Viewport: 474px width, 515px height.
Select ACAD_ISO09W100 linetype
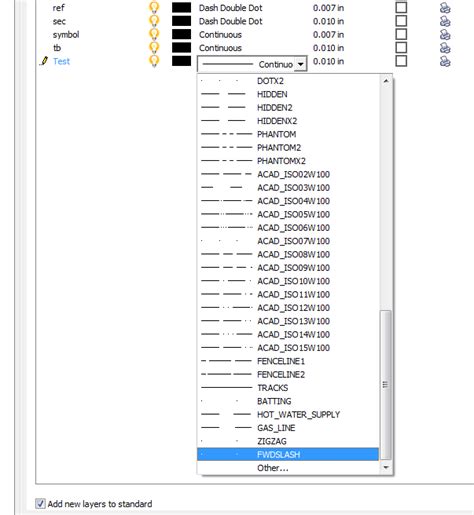[288, 268]
